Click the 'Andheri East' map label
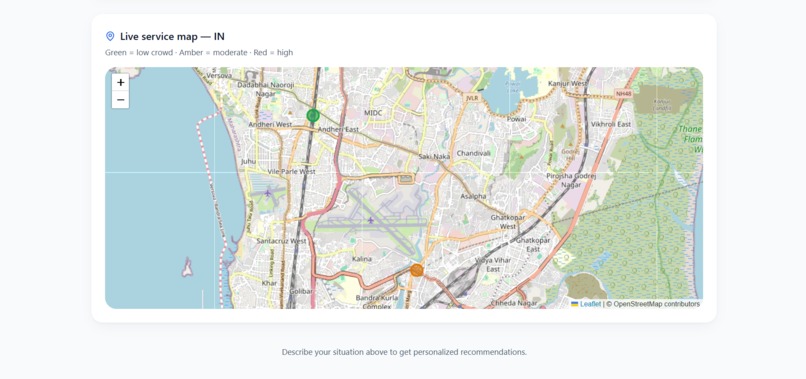This screenshot has height=379, width=806. click(x=338, y=130)
